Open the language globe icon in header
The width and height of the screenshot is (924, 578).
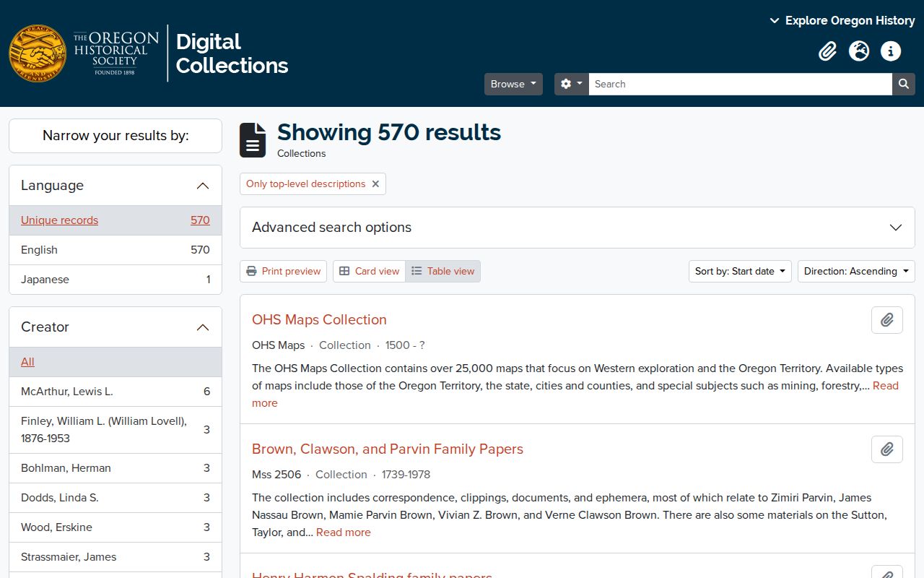[x=859, y=51]
